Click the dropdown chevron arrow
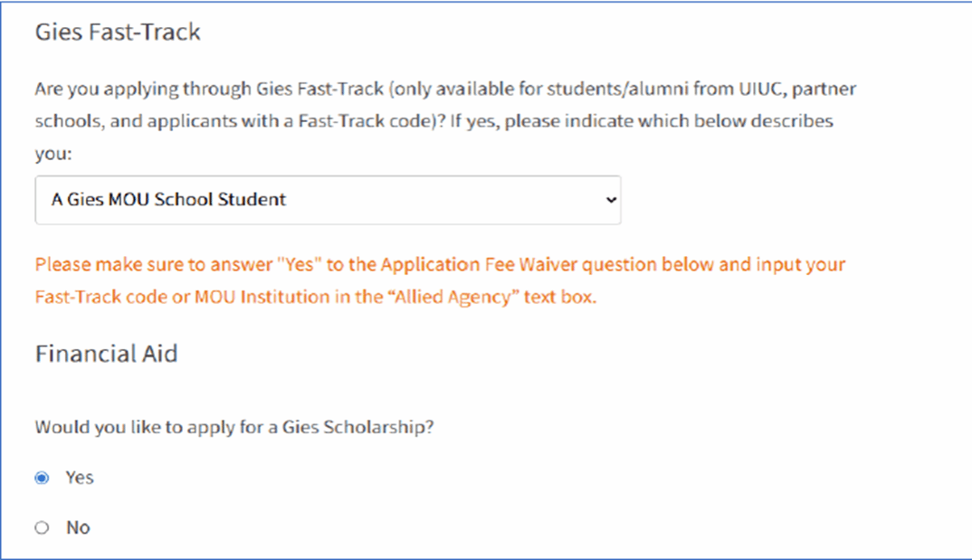This screenshot has width=972, height=560. pos(612,200)
